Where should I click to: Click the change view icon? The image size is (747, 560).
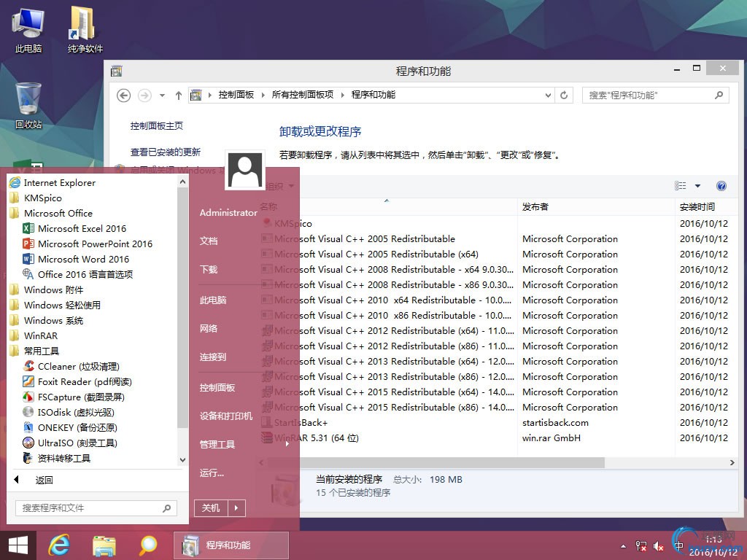681,186
